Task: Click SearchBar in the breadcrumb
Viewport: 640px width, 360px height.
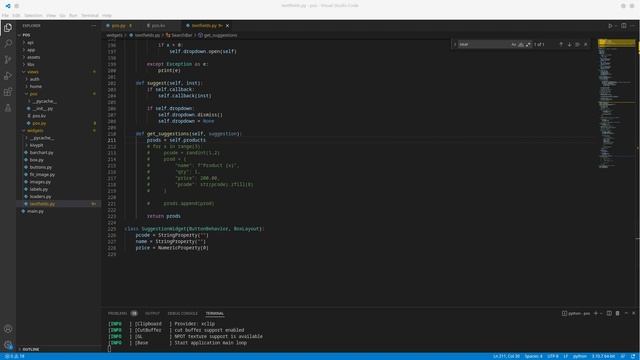Action: pos(182,36)
